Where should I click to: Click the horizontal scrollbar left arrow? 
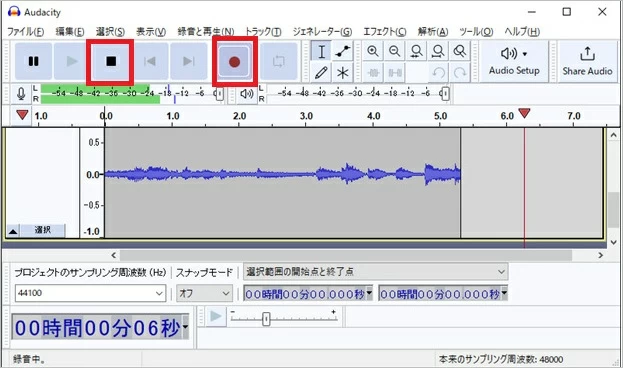(114, 255)
